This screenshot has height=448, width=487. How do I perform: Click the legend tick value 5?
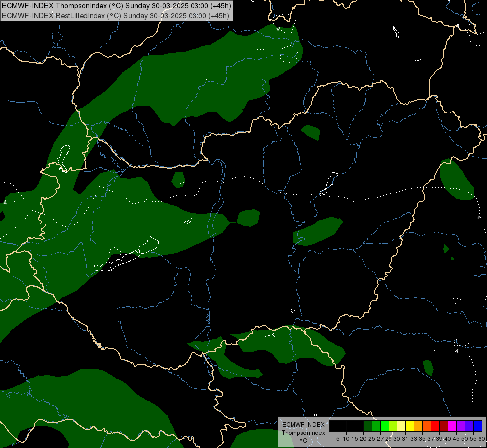click(338, 439)
